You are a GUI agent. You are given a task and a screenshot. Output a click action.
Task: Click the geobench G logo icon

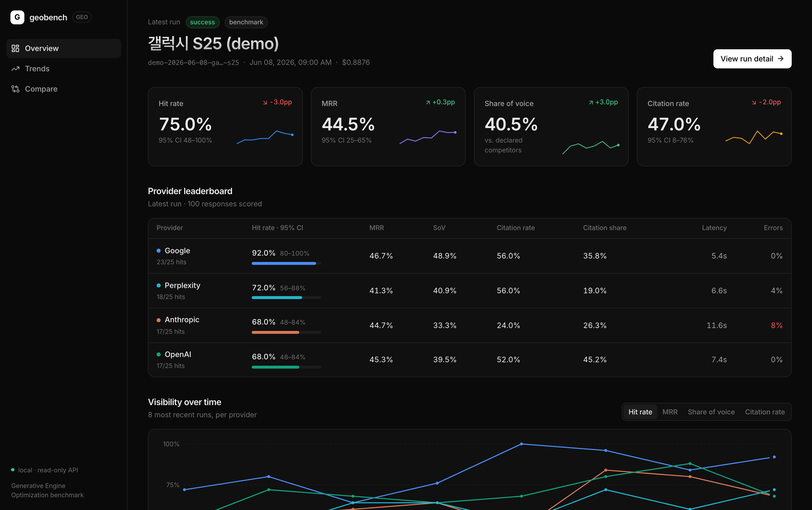[x=17, y=17]
